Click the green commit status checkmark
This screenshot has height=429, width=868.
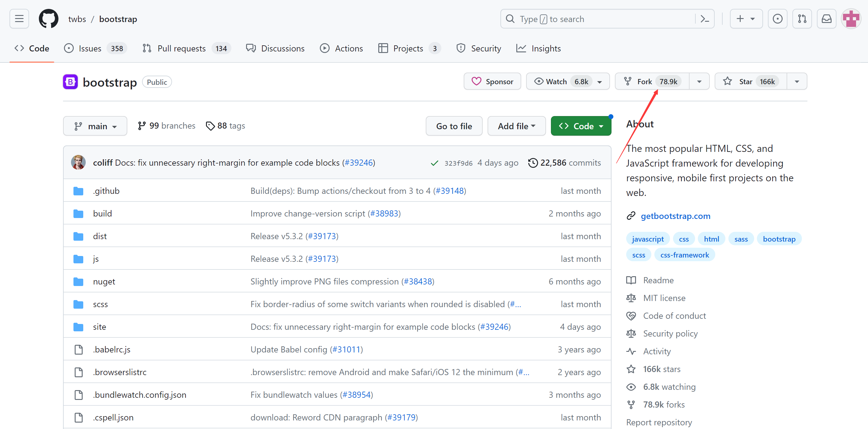pos(434,163)
